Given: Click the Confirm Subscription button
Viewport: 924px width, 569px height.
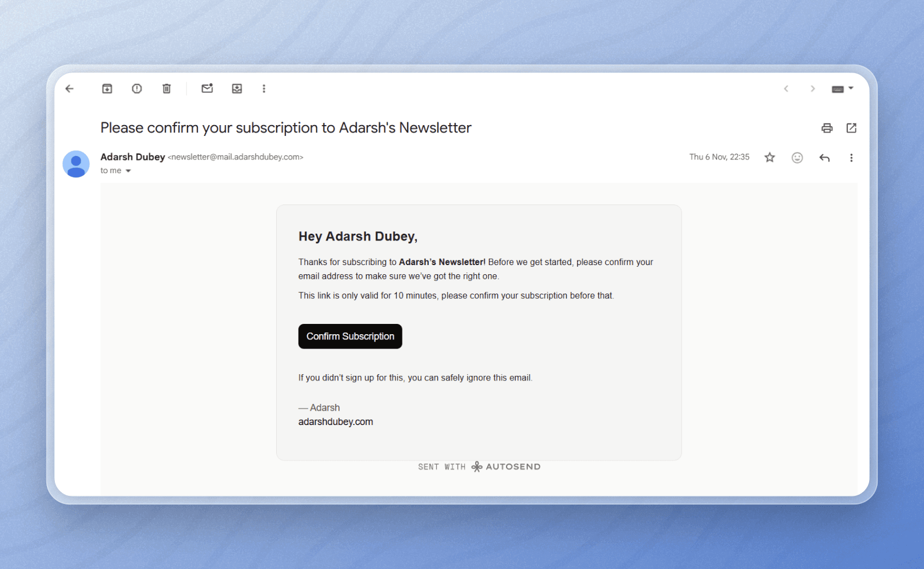Looking at the screenshot, I should [x=350, y=336].
